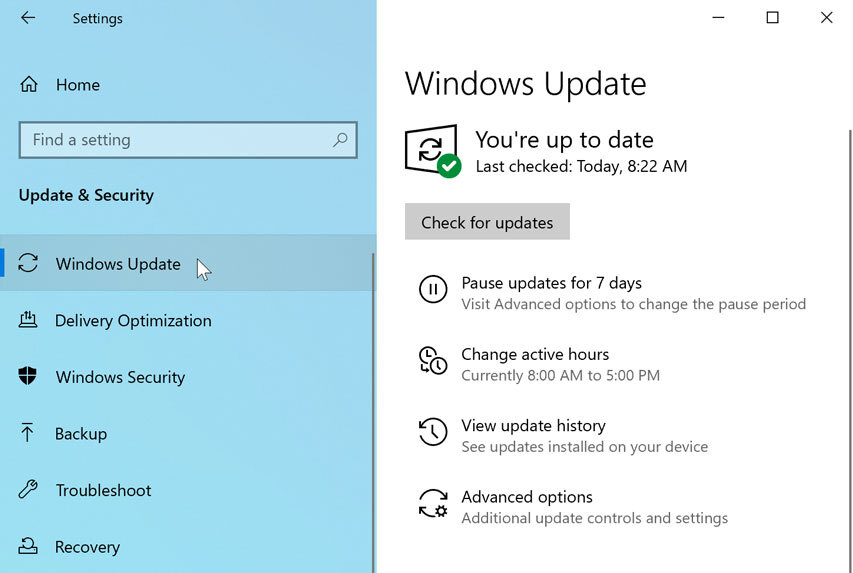Click the 'Update & Security' heading text
The height and width of the screenshot is (573, 853).
pyautogui.click(x=86, y=195)
